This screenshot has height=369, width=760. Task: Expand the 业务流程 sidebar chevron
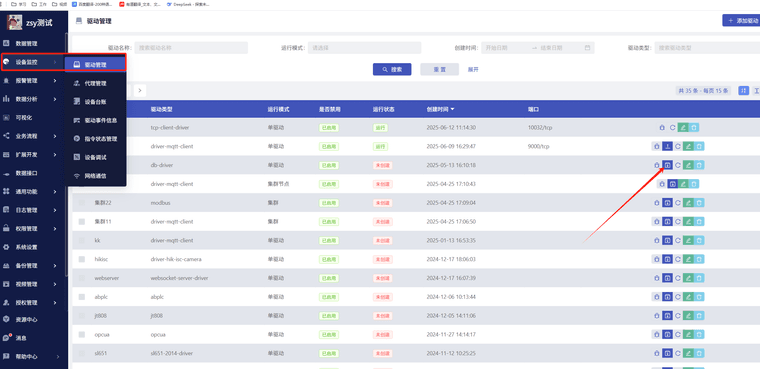(x=55, y=136)
